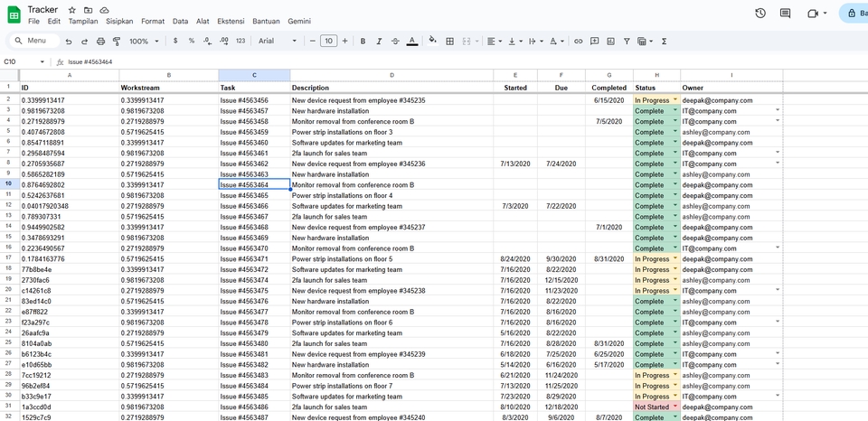Insert a chart from toolbar
868x421 pixels.
tap(610, 41)
